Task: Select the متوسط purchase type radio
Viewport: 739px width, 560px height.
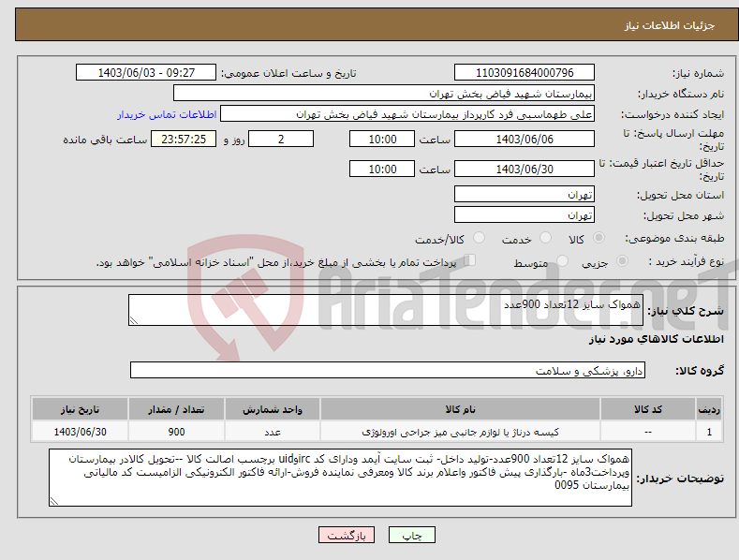Action: pos(562,260)
